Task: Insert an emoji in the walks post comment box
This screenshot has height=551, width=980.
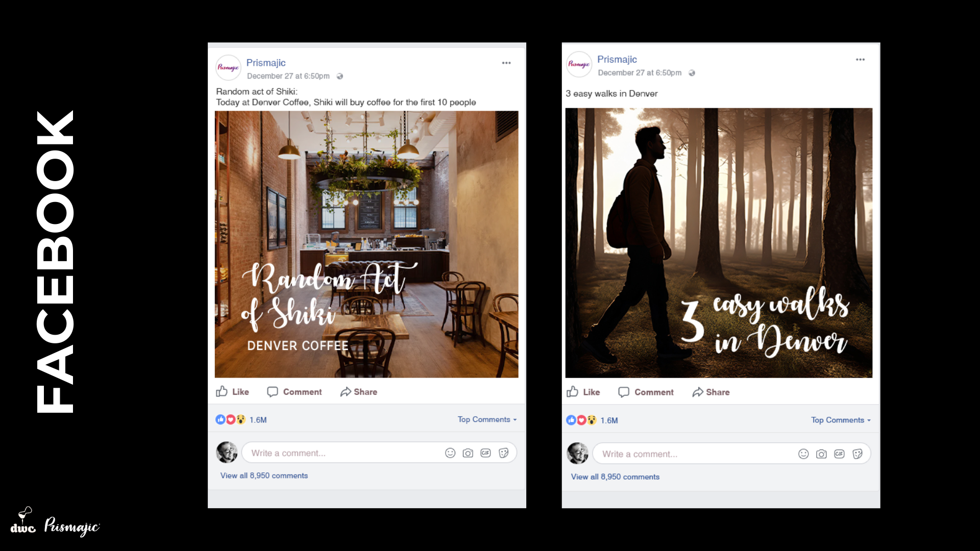Action: coord(803,454)
